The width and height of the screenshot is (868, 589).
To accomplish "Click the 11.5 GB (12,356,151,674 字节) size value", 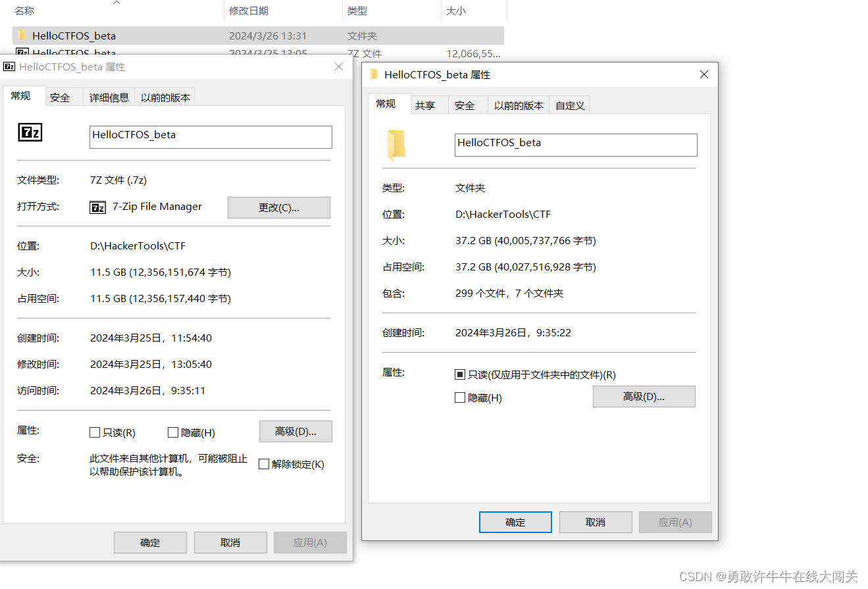I will tap(161, 272).
